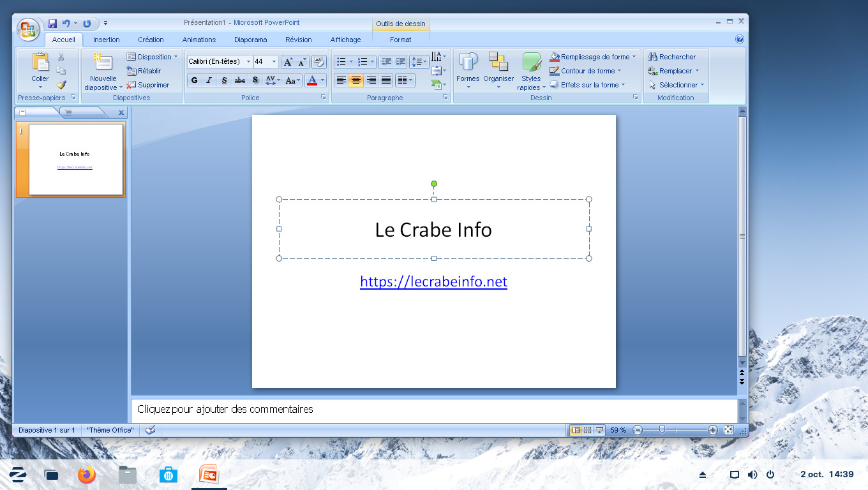
Task: Decrease font size with the smaller A
Action: coord(302,62)
